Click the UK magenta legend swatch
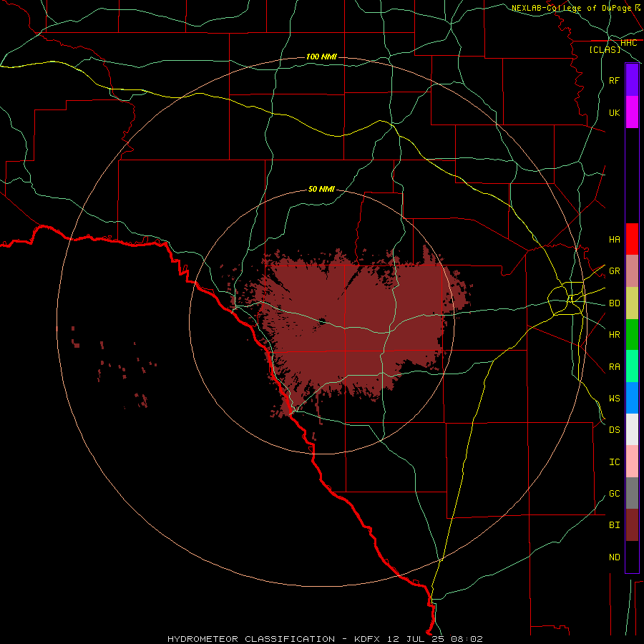 [632, 112]
